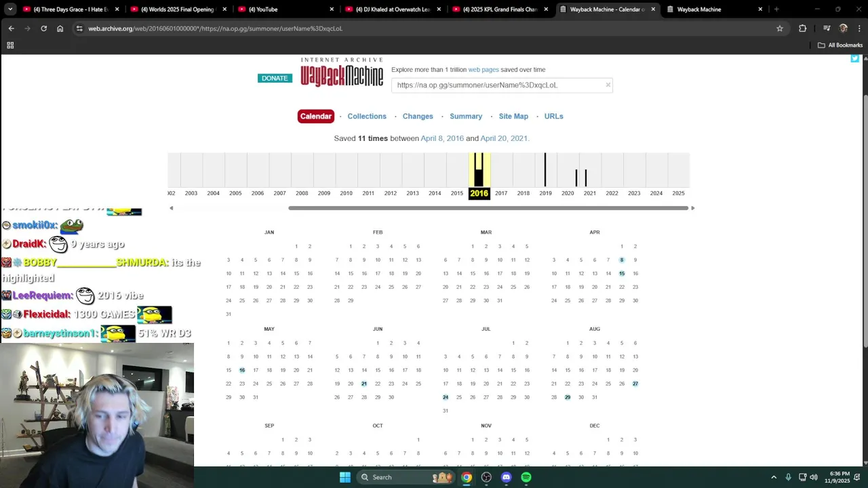Viewport: 868px width, 488px height.
Task: Open the August 27 snapshot
Action: coord(635,384)
